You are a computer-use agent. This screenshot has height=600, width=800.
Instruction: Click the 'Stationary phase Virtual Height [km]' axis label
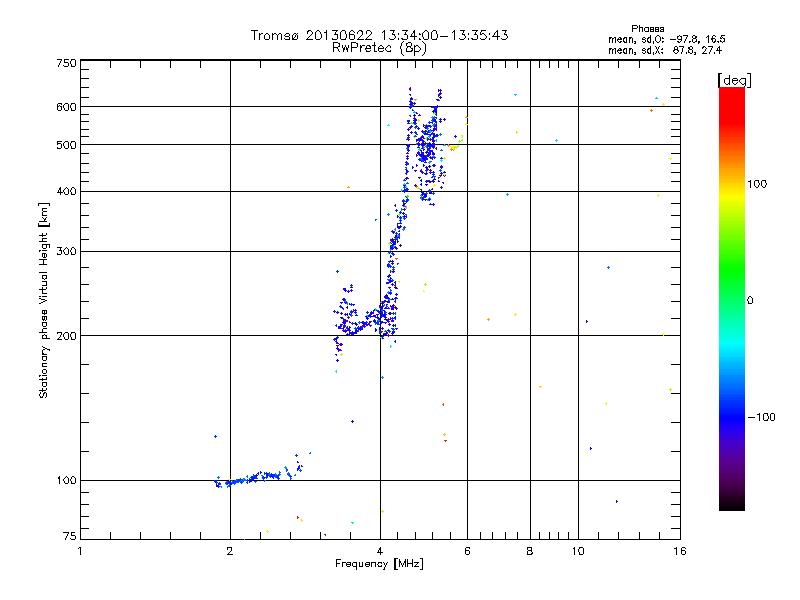[x=44, y=300]
